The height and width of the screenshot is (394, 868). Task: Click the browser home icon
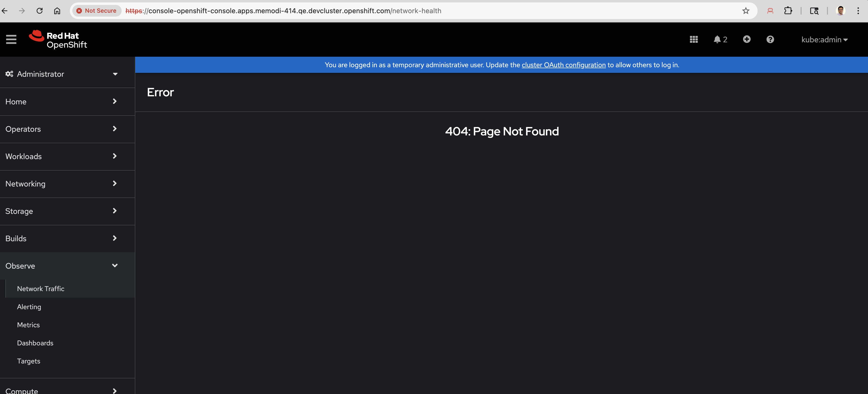[57, 11]
